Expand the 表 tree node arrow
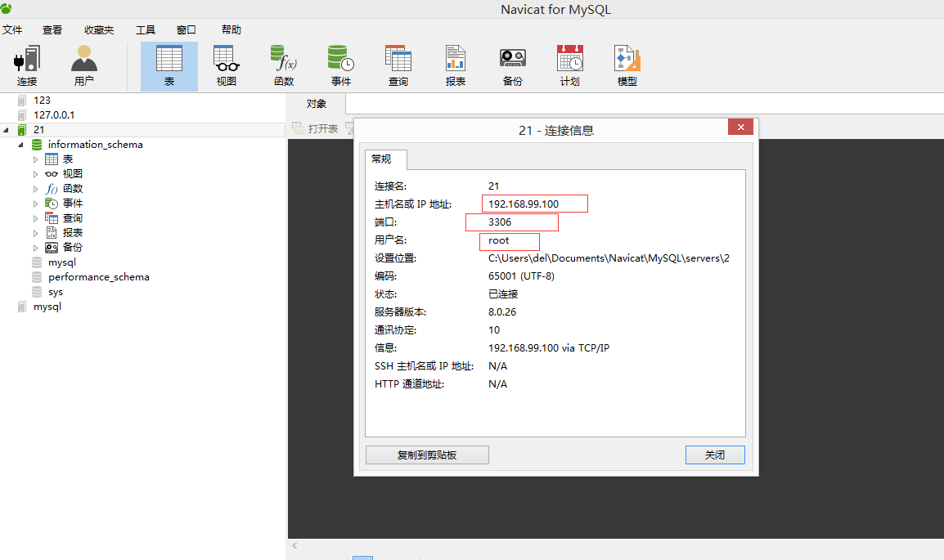944x560 pixels. click(35, 160)
